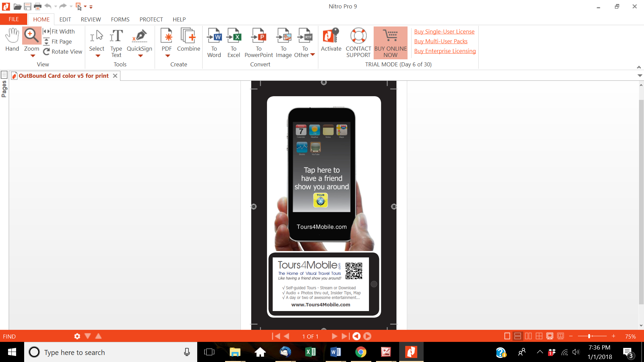The height and width of the screenshot is (362, 644).
Task: Expand To Other dropdown arrow
Action: pos(313,55)
